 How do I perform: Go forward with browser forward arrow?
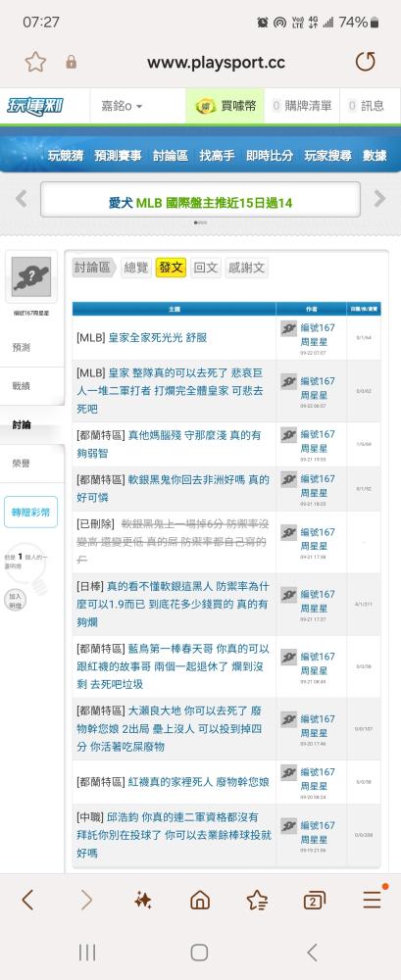[86, 900]
